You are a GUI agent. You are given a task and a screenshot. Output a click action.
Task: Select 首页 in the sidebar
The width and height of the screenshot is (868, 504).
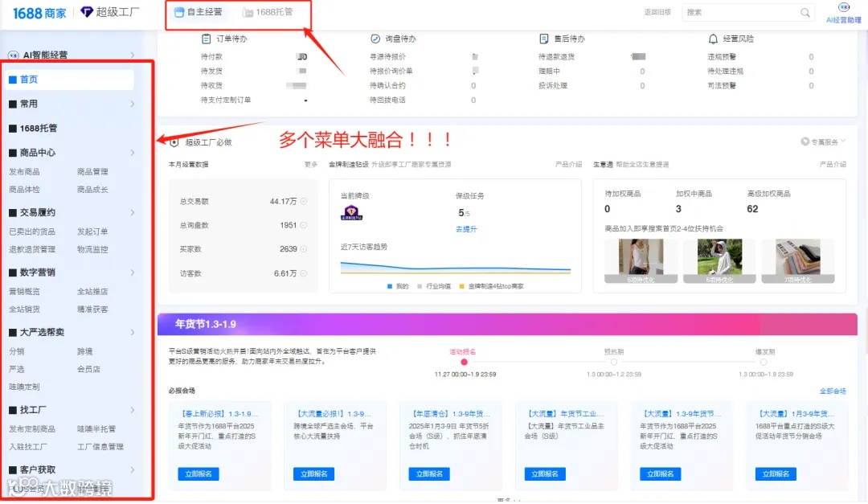(x=69, y=80)
